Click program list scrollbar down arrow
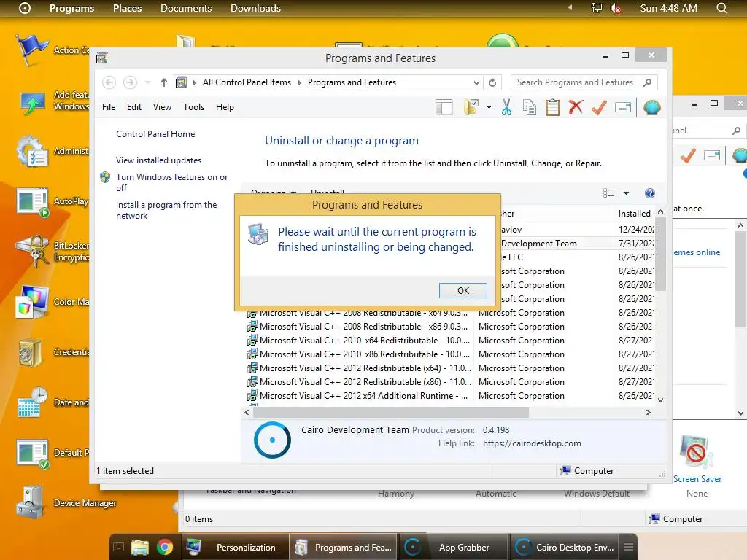The width and height of the screenshot is (747, 560). pyautogui.click(x=660, y=400)
